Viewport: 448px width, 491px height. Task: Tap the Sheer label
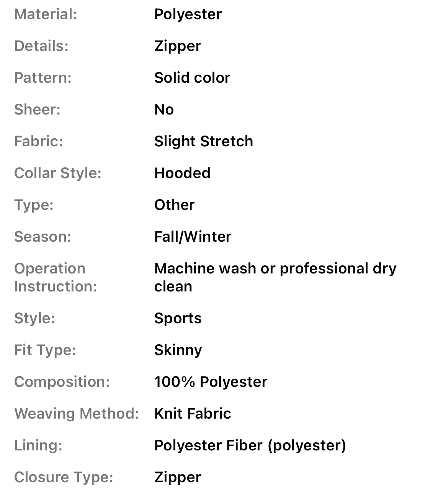coord(37,110)
